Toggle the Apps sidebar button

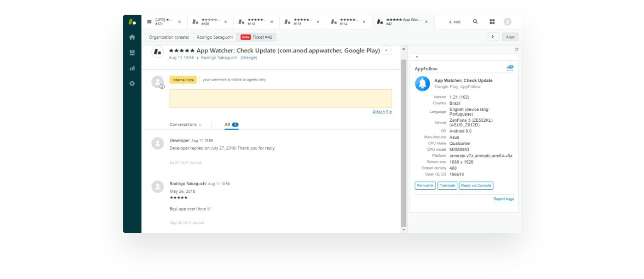(510, 37)
